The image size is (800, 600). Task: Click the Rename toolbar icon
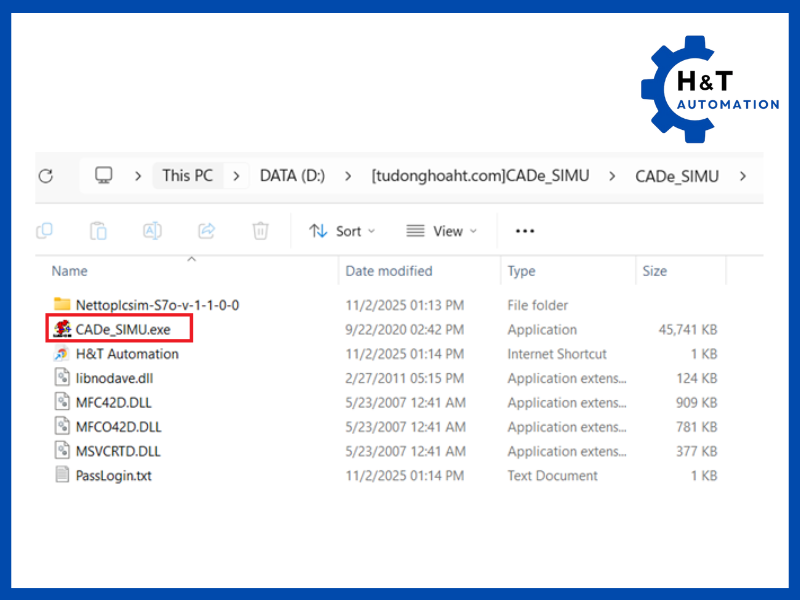(x=152, y=231)
